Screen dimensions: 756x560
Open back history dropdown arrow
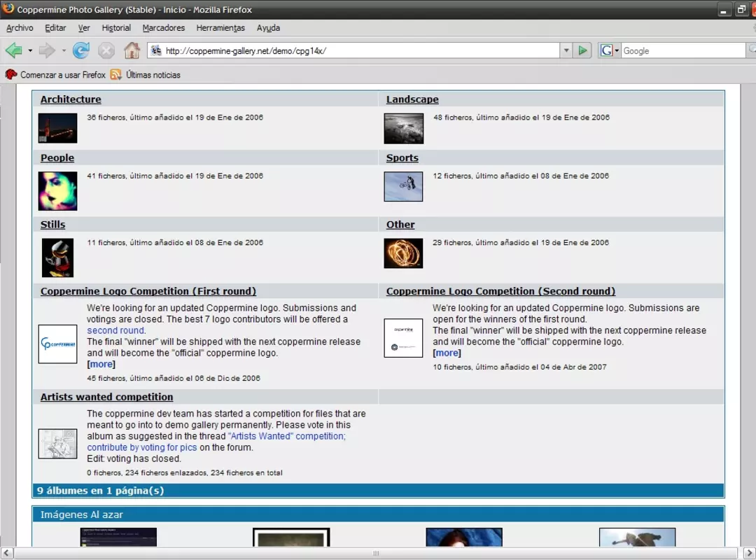pos(30,50)
